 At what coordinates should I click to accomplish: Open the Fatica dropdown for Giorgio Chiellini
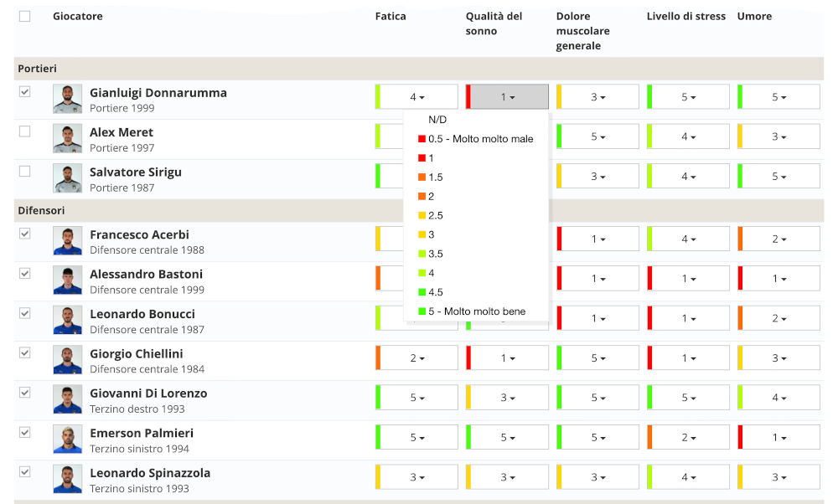416,357
